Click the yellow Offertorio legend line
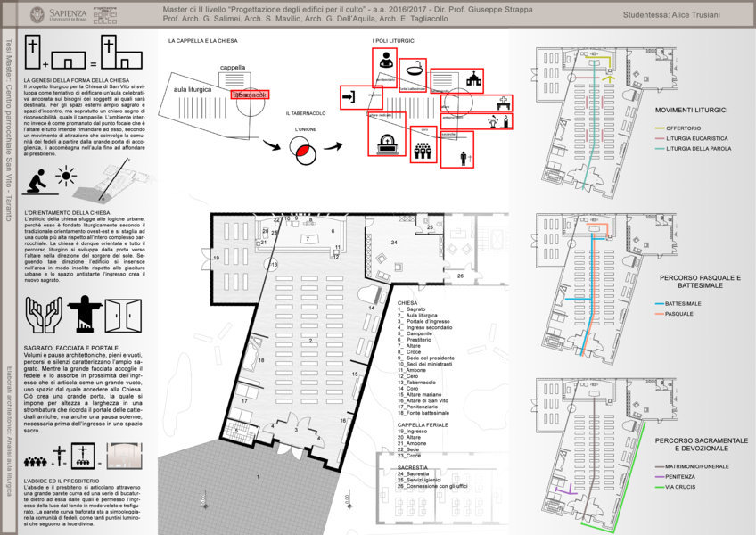756x535 pixels. [659, 128]
